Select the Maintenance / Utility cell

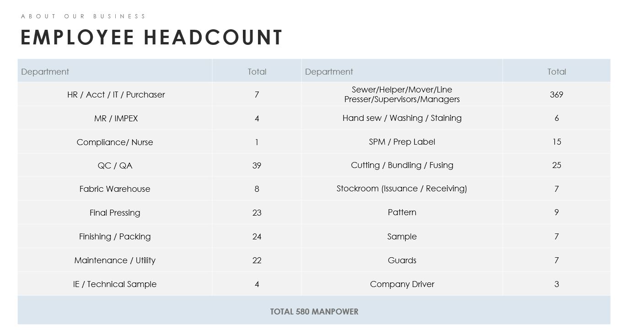pyautogui.click(x=115, y=260)
